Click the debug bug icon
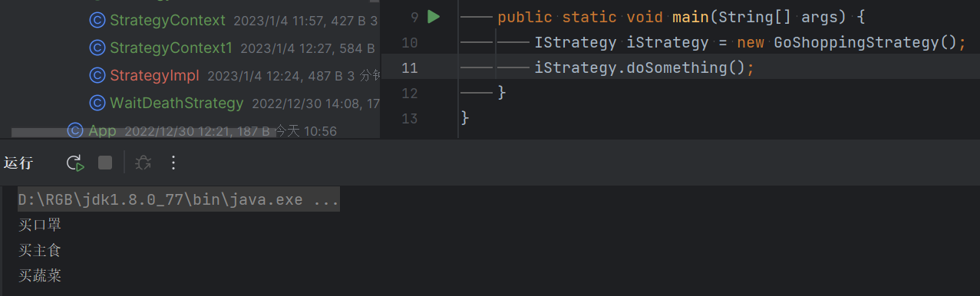The width and height of the screenshot is (980, 296). coord(143,163)
